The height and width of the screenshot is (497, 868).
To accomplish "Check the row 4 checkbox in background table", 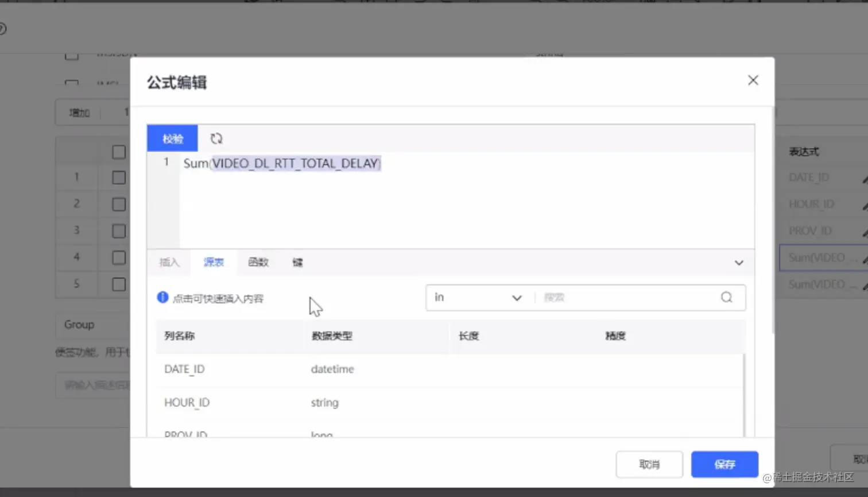I will point(119,258).
